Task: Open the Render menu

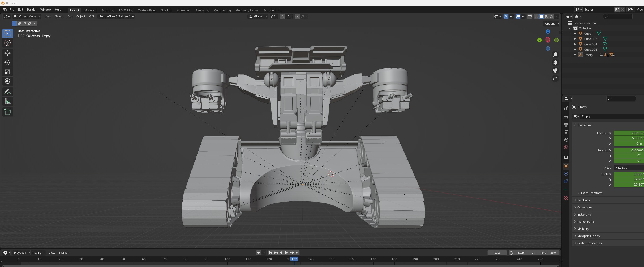Action: [x=32, y=10]
